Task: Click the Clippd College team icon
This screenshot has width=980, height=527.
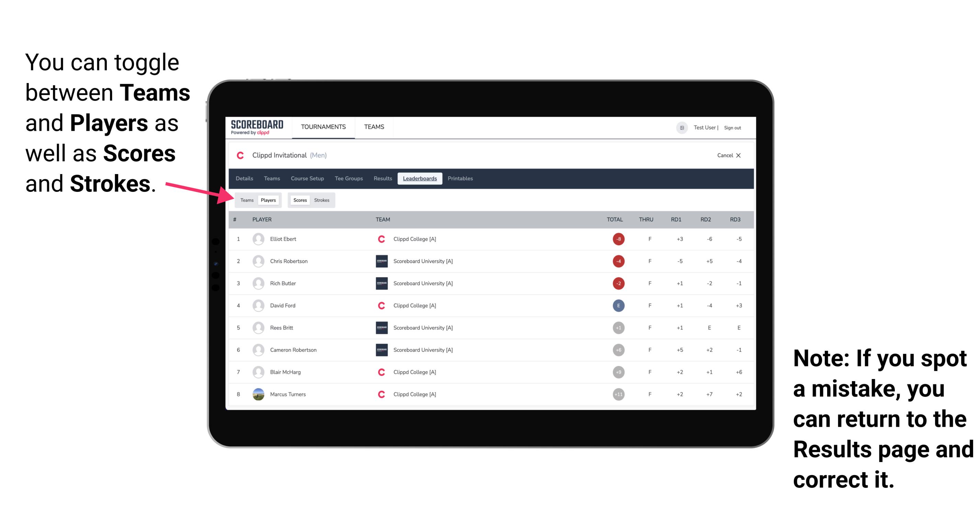Action: point(382,239)
